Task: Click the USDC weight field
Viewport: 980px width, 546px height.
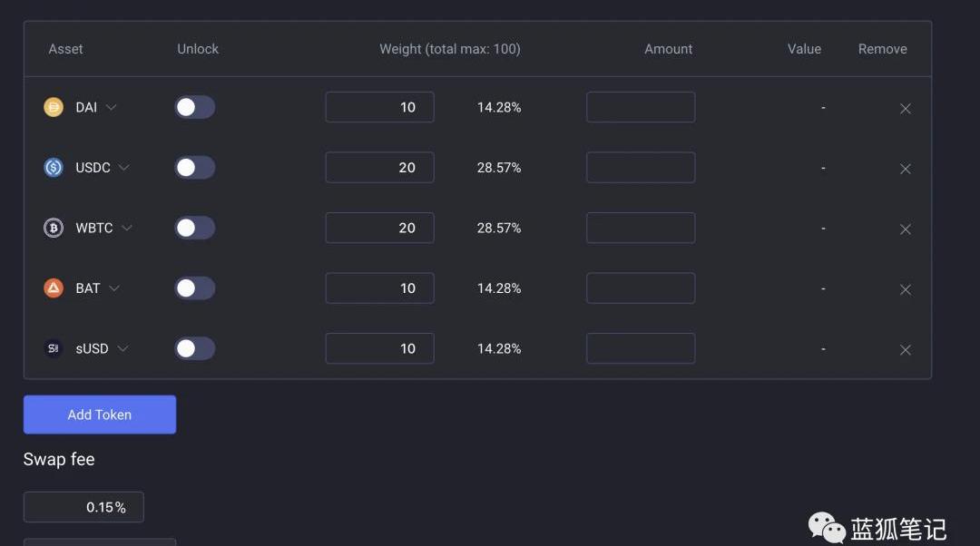Action: click(379, 168)
